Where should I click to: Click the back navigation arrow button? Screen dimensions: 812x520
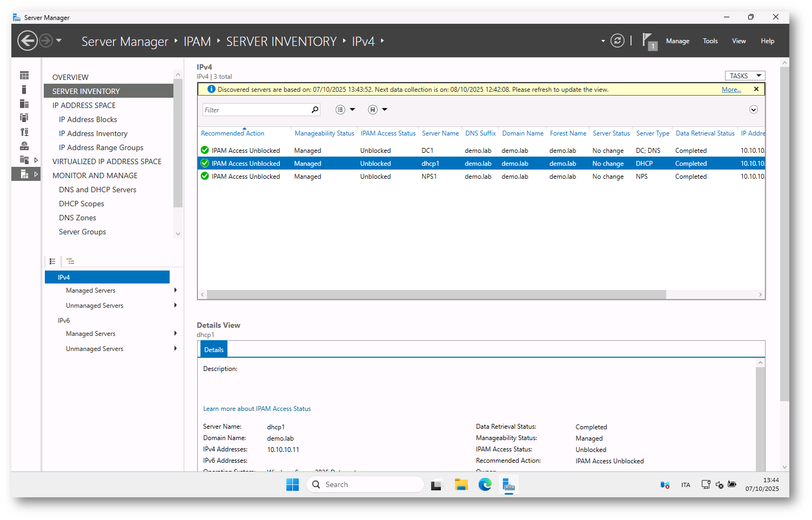(x=28, y=40)
